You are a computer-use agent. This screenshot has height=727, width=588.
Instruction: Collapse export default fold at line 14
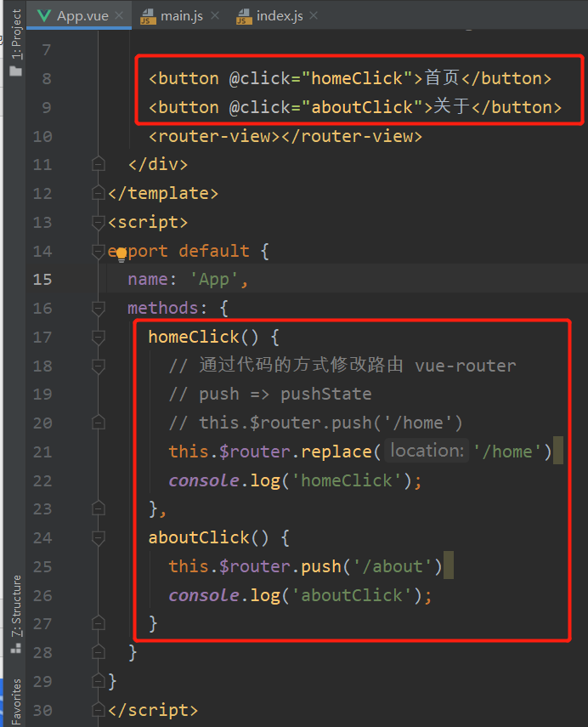99,251
